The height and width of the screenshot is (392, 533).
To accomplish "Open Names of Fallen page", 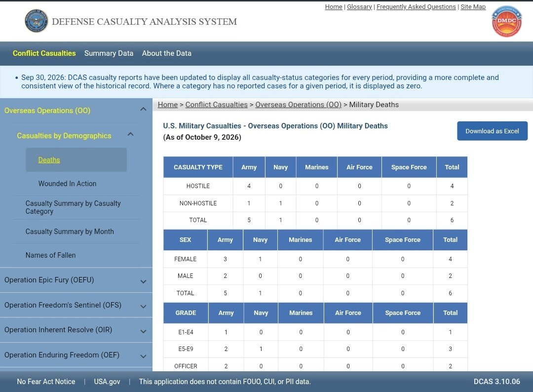I will (51, 255).
